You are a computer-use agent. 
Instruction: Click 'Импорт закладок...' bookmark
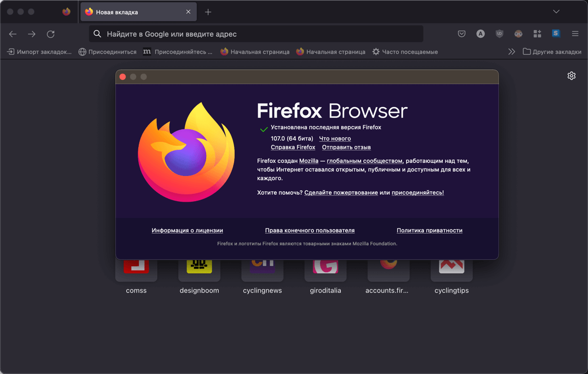coord(39,51)
